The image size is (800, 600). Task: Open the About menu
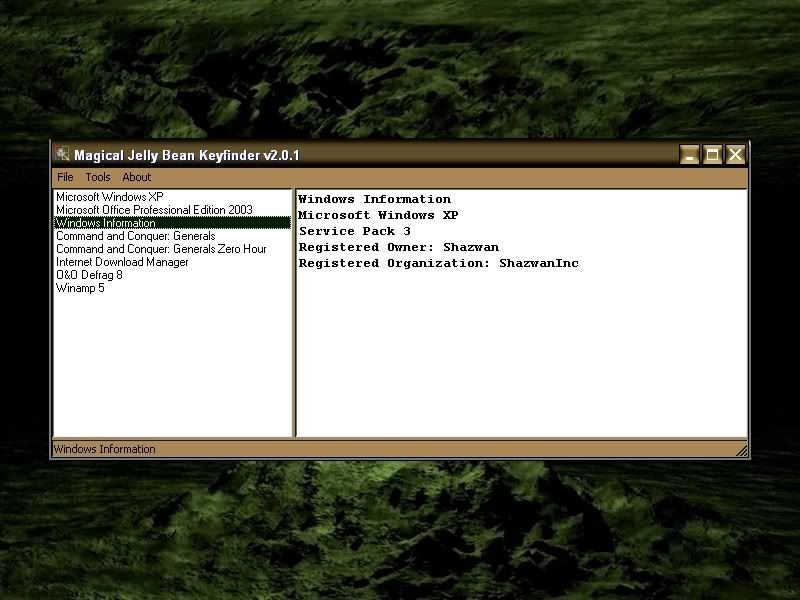point(136,177)
